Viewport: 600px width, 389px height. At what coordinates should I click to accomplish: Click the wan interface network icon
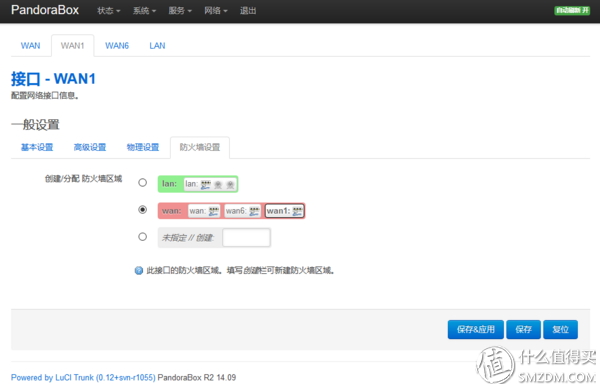pyautogui.click(x=214, y=211)
